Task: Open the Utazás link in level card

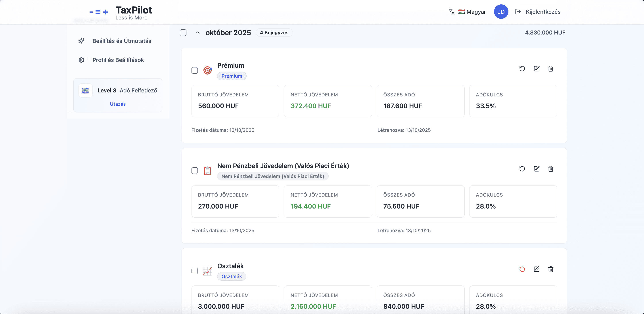Action: click(117, 104)
